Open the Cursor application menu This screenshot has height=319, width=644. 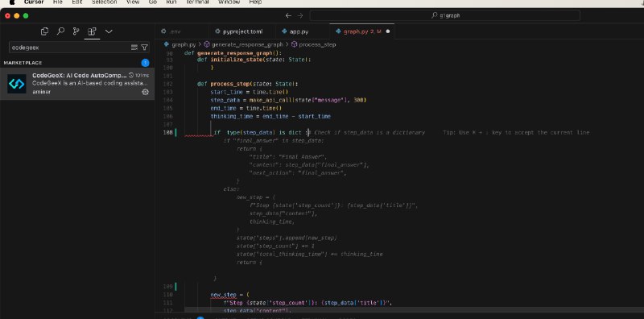34,2
